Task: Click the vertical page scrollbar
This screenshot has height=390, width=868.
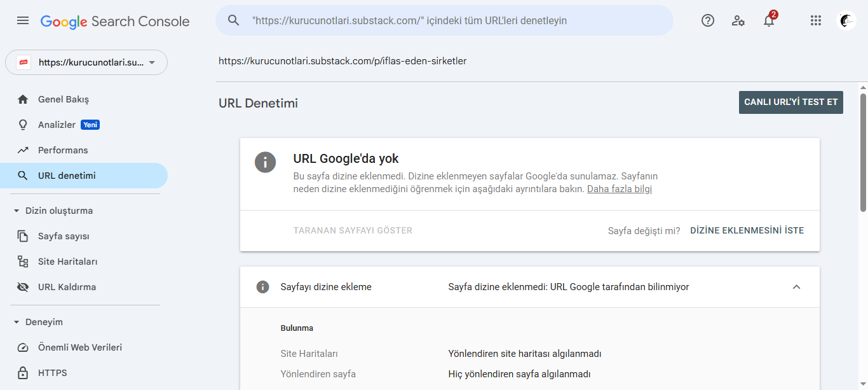Action: [x=864, y=151]
